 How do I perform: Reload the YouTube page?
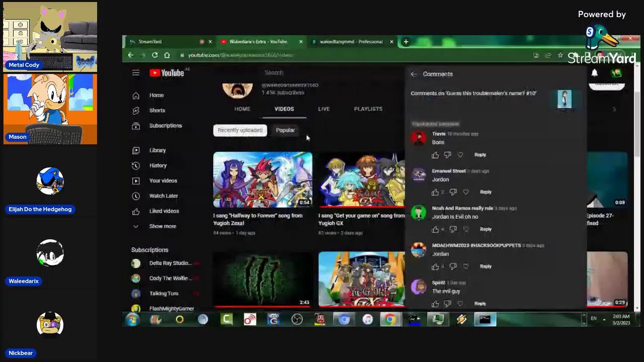pos(155,55)
